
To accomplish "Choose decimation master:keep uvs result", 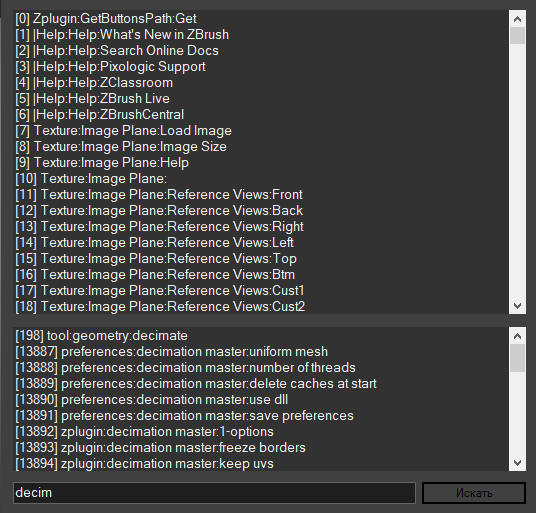I will [x=144, y=464].
